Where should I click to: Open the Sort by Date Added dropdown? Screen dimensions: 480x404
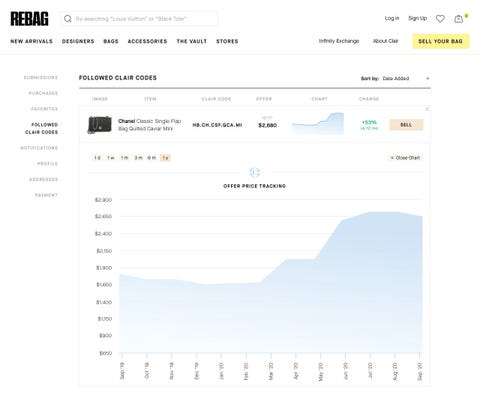click(406, 78)
